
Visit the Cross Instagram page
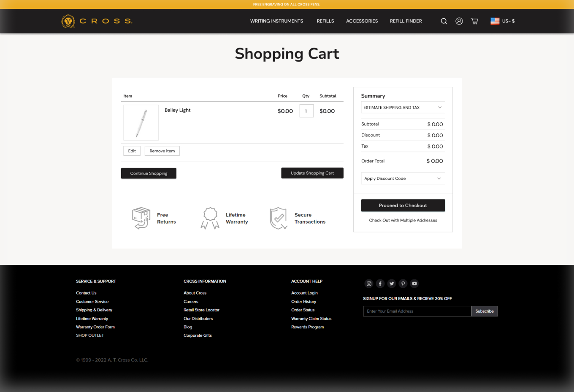tap(369, 284)
